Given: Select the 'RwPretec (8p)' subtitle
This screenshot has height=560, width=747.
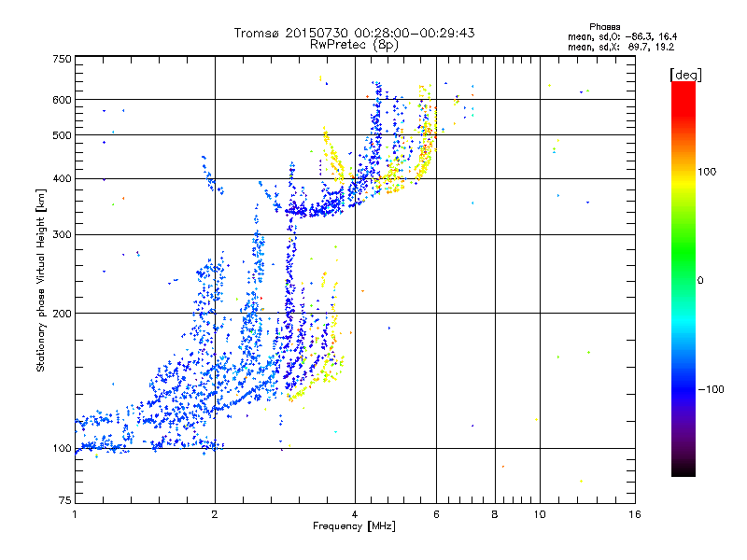Looking at the screenshot, I should [x=354, y=45].
